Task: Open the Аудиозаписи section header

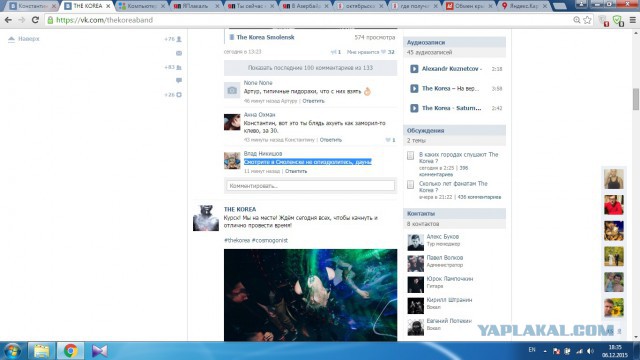Action: [x=454, y=42]
